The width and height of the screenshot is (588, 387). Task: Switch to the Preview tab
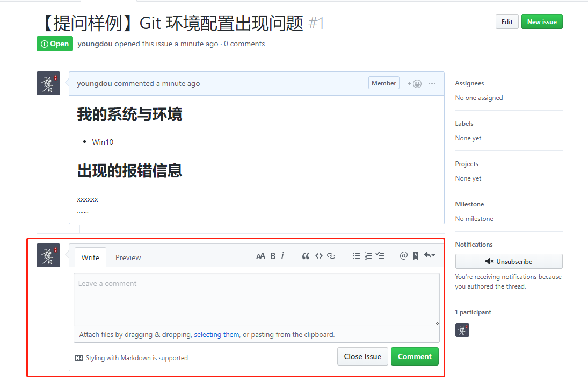(128, 257)
